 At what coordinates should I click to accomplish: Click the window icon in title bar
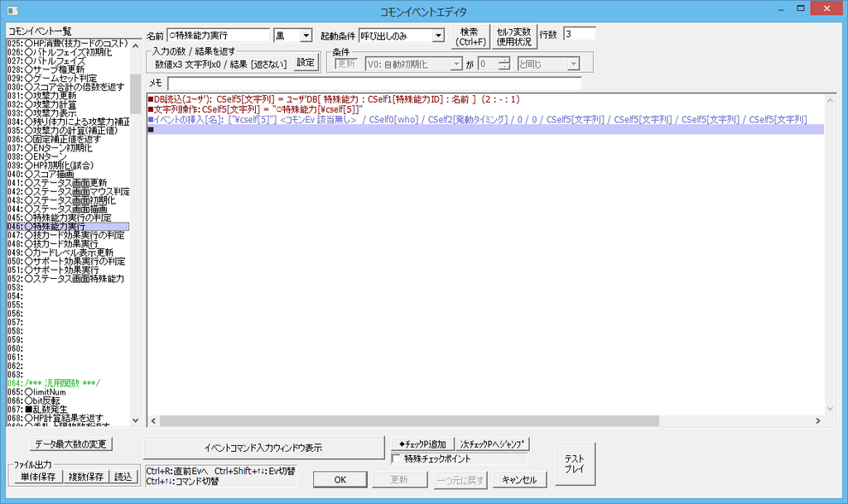(13, 10)
